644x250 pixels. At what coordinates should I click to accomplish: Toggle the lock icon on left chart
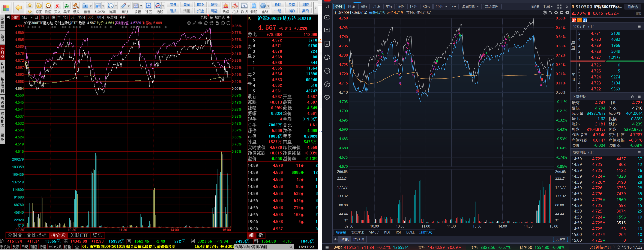click(217, 23)
